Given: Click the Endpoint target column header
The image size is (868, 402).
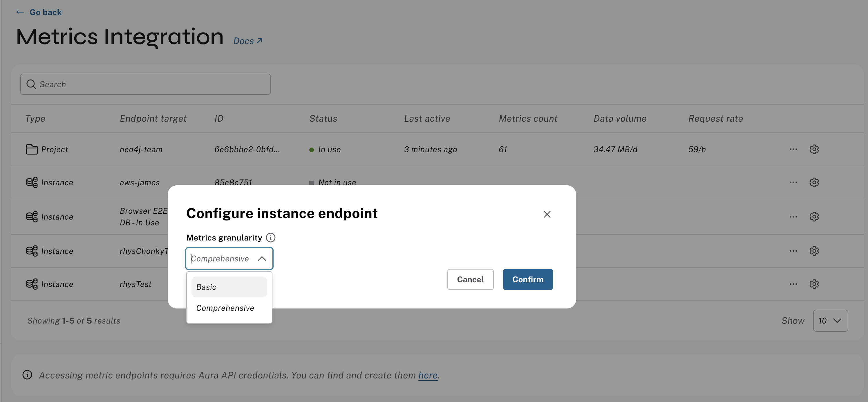Looking at the screenshot, I should (153, 119).
